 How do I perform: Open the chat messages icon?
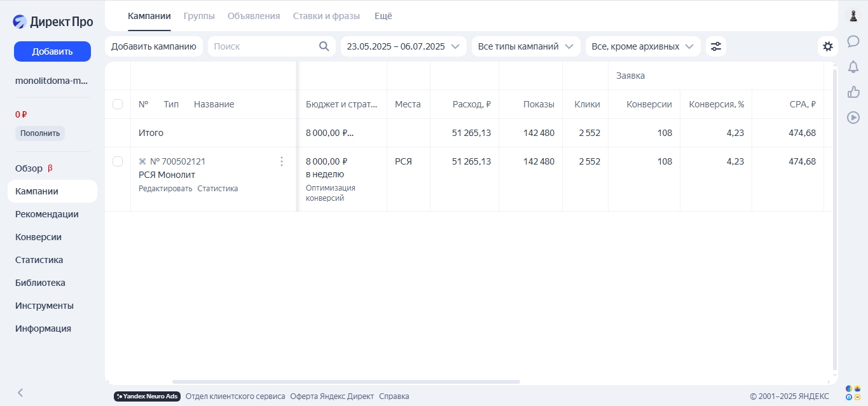tap(853, 41)
